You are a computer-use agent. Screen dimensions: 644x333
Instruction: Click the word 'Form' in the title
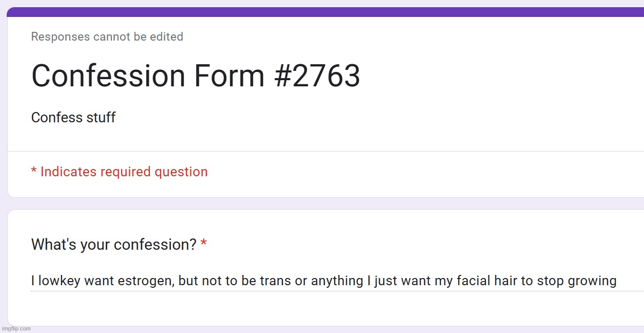coord(229,76)
